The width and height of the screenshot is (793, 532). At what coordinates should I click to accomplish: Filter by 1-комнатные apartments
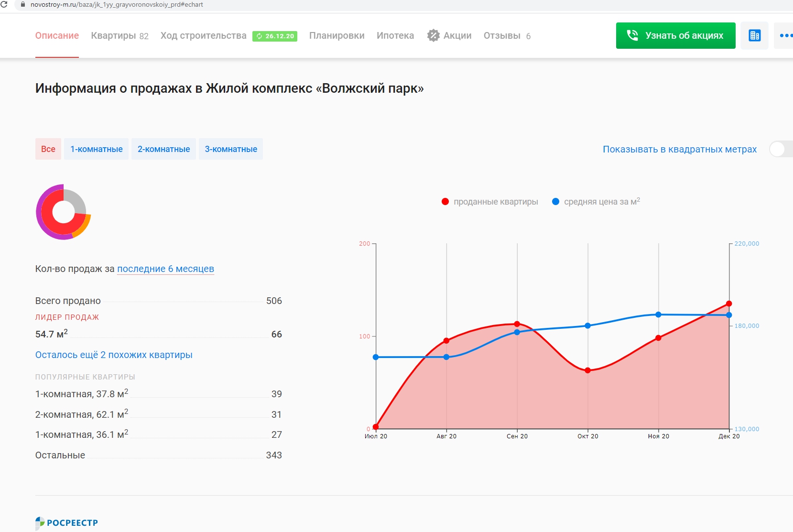pos(97,149)
